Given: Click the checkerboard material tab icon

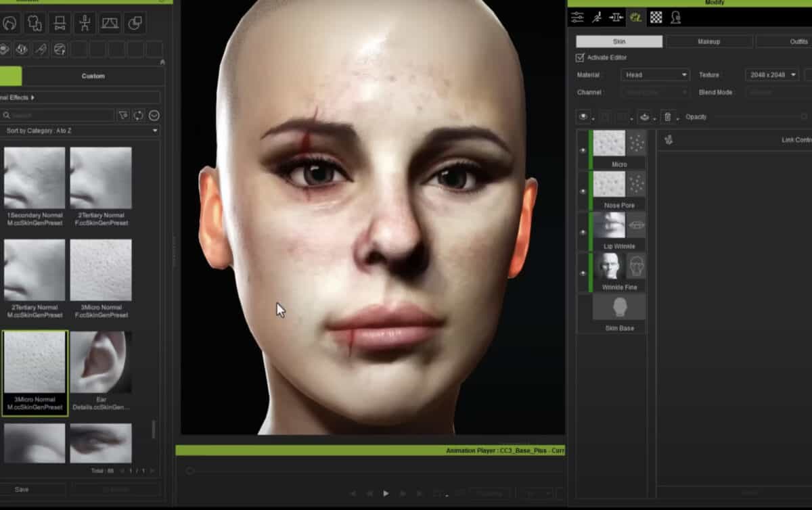Looking at the screenshot, I should pos(656,18).
